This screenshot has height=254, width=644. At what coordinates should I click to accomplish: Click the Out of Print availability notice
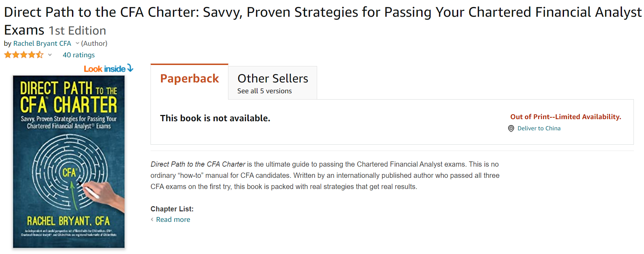click(565, 117)
